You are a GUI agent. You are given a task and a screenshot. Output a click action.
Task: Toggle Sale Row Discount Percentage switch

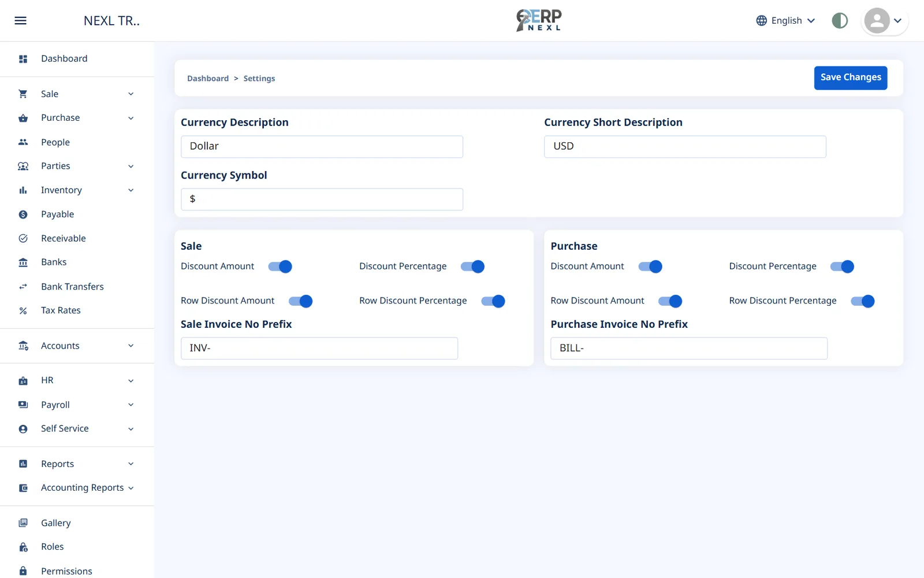(493, 301)
